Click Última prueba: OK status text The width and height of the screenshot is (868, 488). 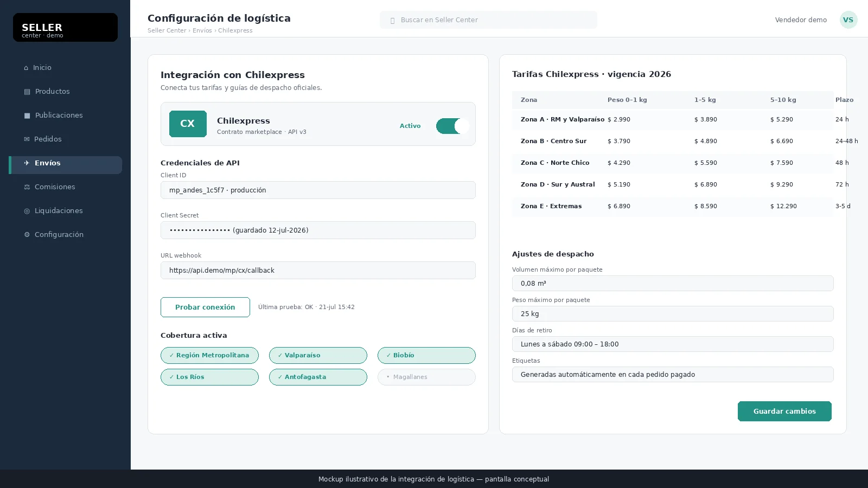[x=307, y=307]
